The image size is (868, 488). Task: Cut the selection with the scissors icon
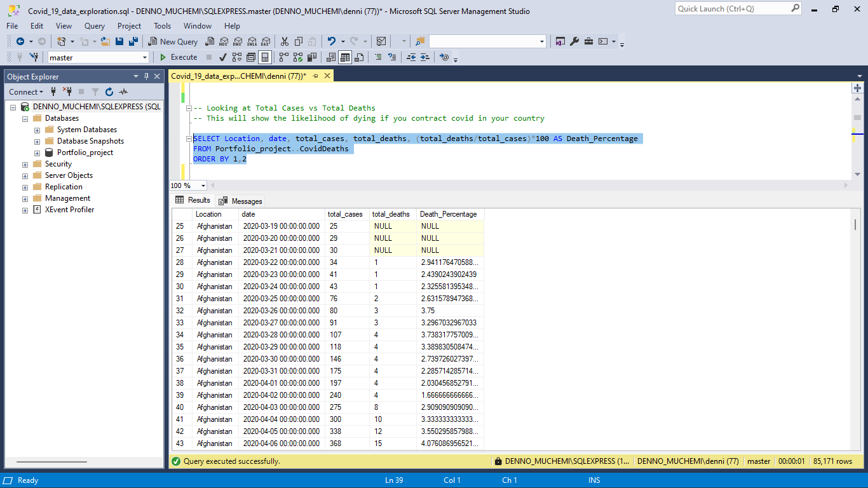(284, 41)
